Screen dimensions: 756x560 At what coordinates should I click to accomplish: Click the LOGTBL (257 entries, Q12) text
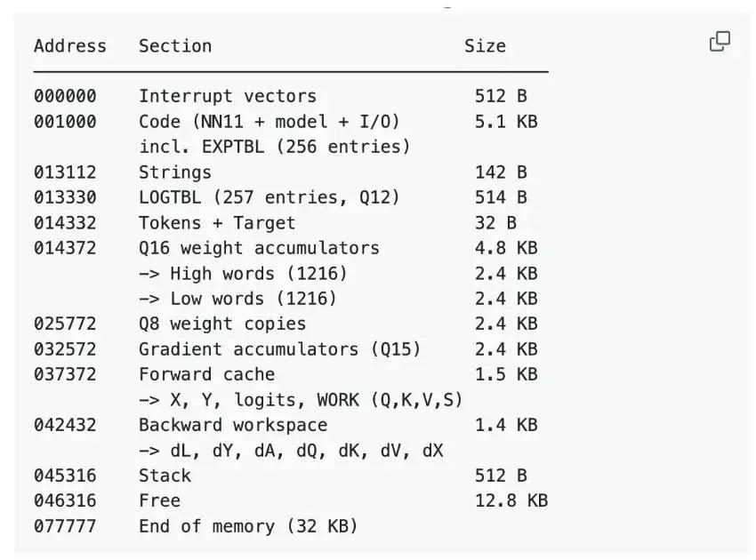pyautogui.click(x=269, y=197)
